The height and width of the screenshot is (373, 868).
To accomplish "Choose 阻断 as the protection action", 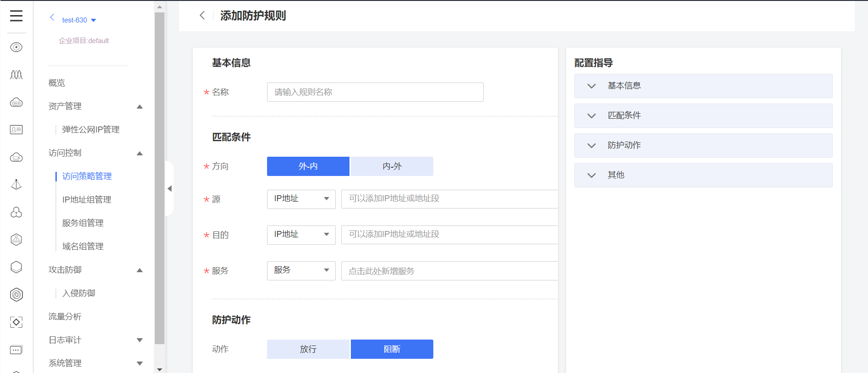I will click(x=392, y=349).
